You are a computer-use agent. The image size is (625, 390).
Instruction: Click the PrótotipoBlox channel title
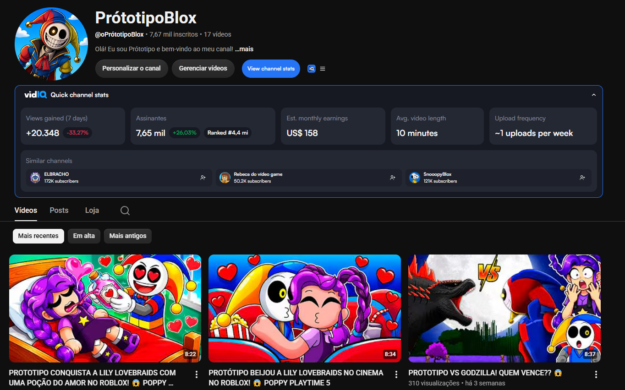[x=145, y=18]
